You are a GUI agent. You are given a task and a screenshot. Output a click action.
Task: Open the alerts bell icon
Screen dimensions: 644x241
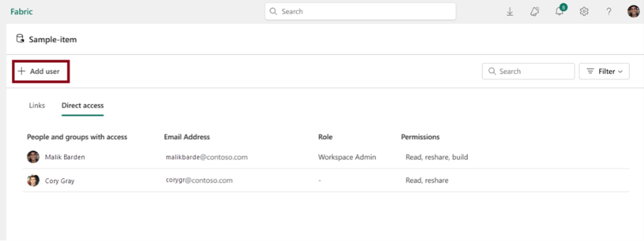point(535,11)
